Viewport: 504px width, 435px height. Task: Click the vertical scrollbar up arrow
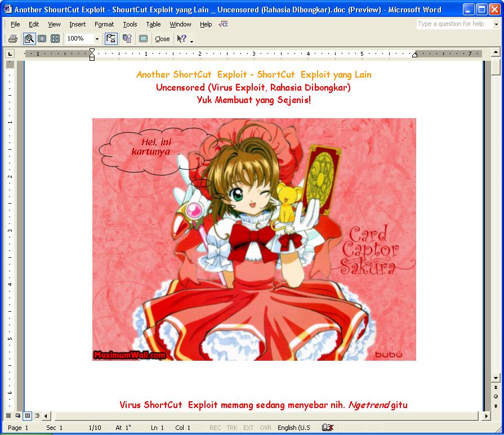496,52
